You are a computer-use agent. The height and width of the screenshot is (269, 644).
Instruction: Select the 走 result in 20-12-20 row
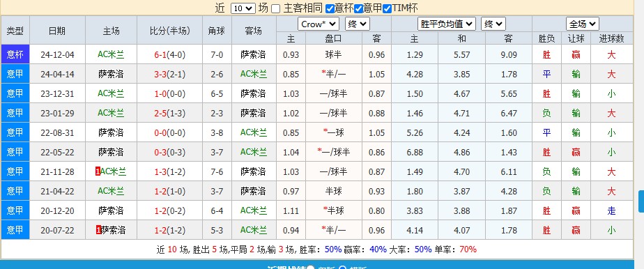(611, 210)
